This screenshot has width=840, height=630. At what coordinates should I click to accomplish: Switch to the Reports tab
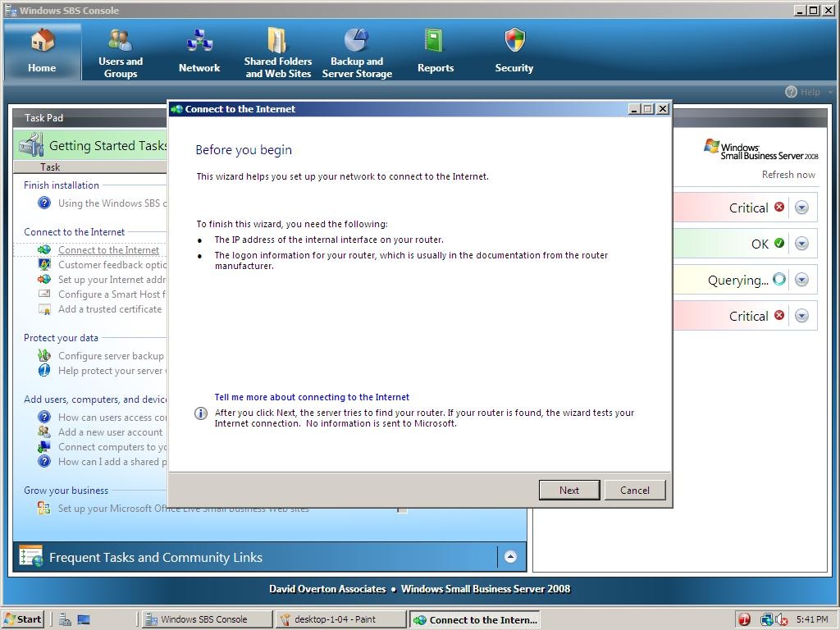click(x=435, y=52)
